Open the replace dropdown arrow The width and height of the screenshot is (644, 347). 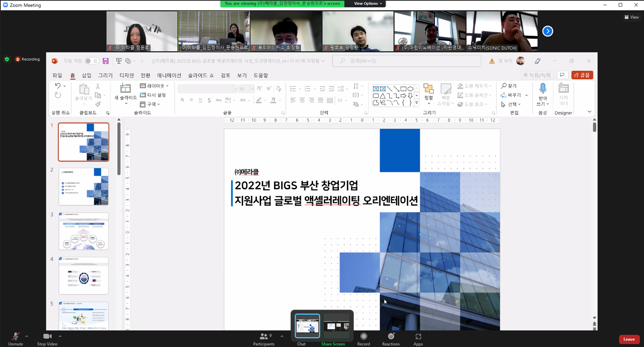coord(526,95)
